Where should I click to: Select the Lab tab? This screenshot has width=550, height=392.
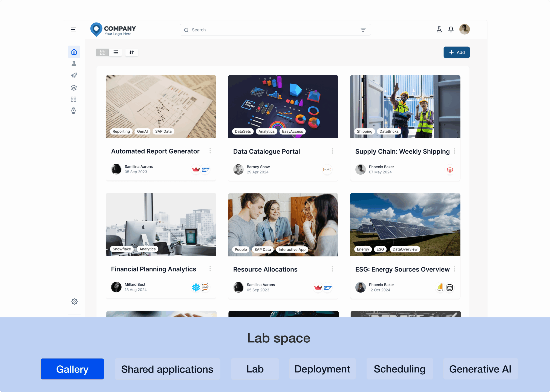click(255, 369)
